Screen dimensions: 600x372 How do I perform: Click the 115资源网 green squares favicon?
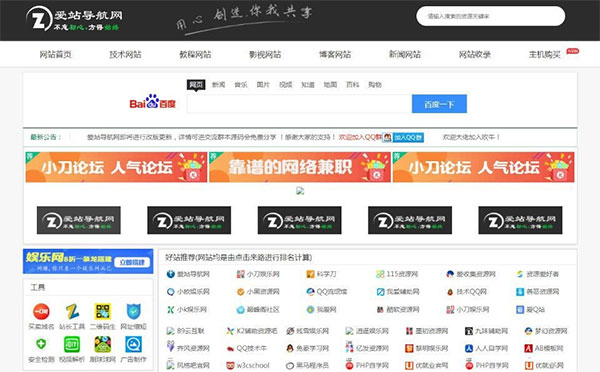click(380, 274)
